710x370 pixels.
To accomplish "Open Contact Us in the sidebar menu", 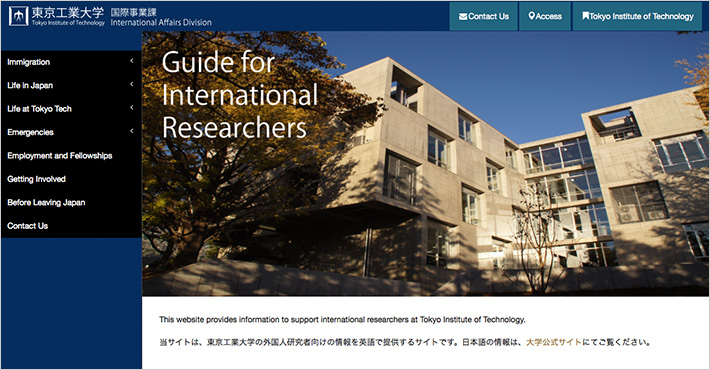I will (x=71, y=226).
